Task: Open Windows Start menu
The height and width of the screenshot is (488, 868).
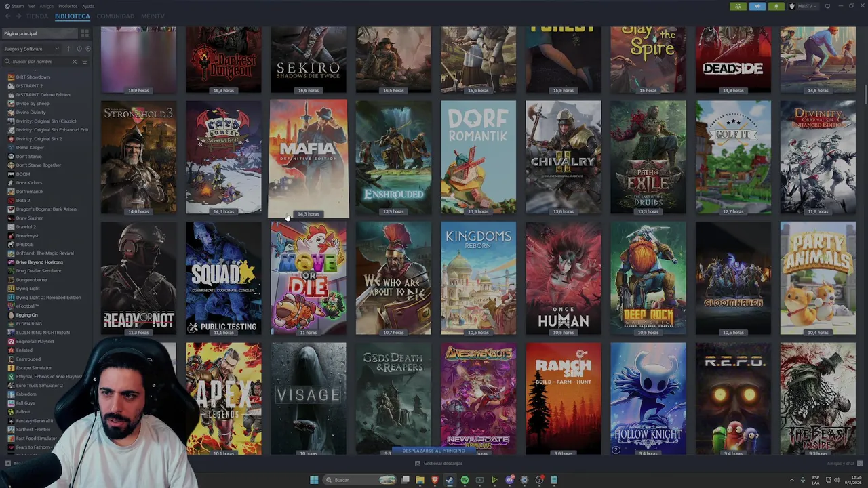Action: coord(314,480)
